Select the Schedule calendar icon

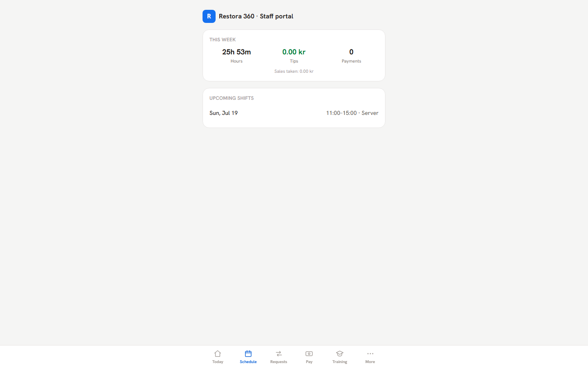click(x=248, y=354)
